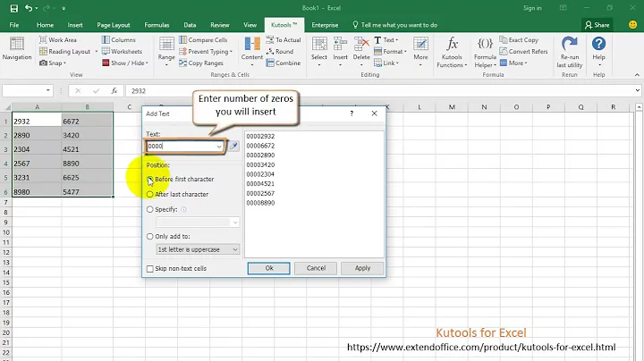Open Prevent Typing tool
The height and width of the screenshot is (361, 644).
pos(206,51)
